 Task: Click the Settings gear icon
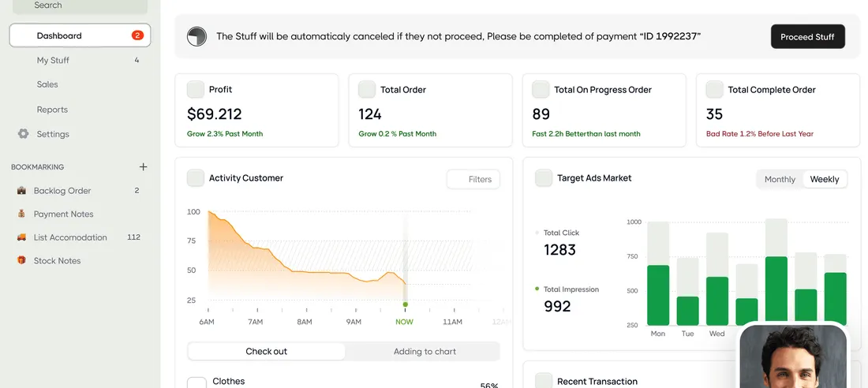[x=23, y=134]
